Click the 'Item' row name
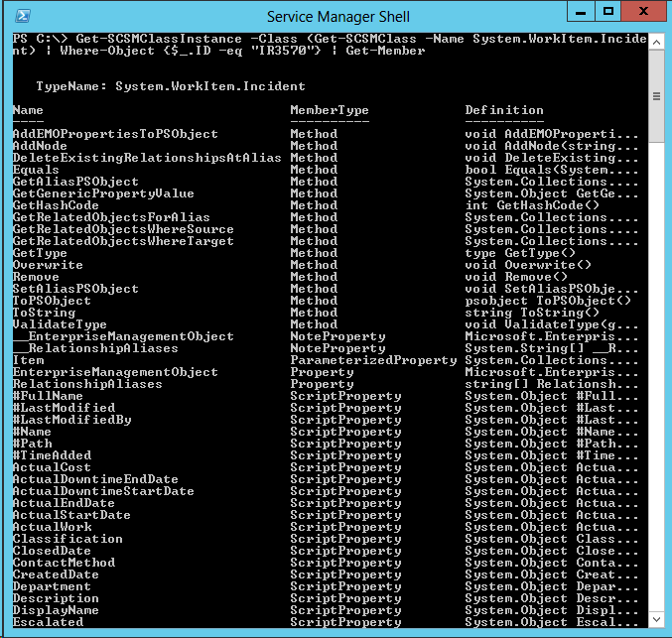672x638 pixels. (28, 360)
